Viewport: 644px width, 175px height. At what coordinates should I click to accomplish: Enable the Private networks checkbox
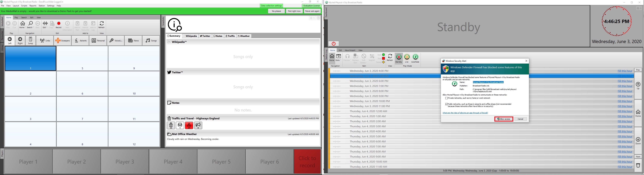click(447, 98)
